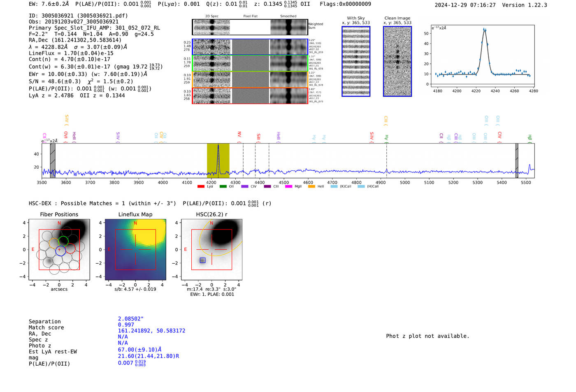Click the S/N = 48.6(±0.3) value
Image resolution: width=576 pixels, height=392 pixels.
55,81
